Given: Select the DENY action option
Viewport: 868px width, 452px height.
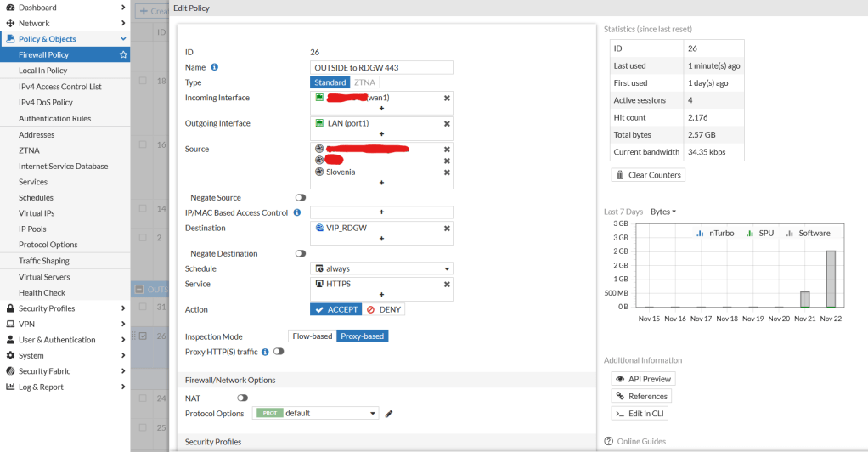Looking at the screenshot, I should pyautogui.click(x=384, y=309).
